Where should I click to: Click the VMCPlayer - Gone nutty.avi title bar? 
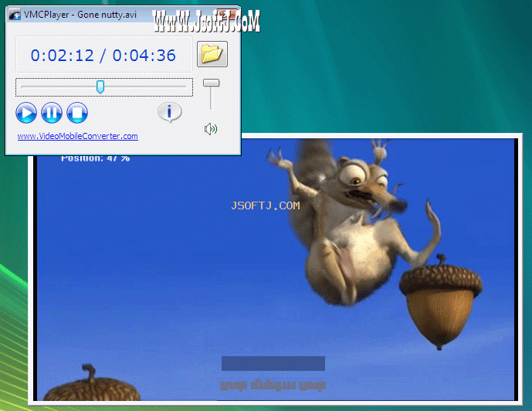(124, 15)
